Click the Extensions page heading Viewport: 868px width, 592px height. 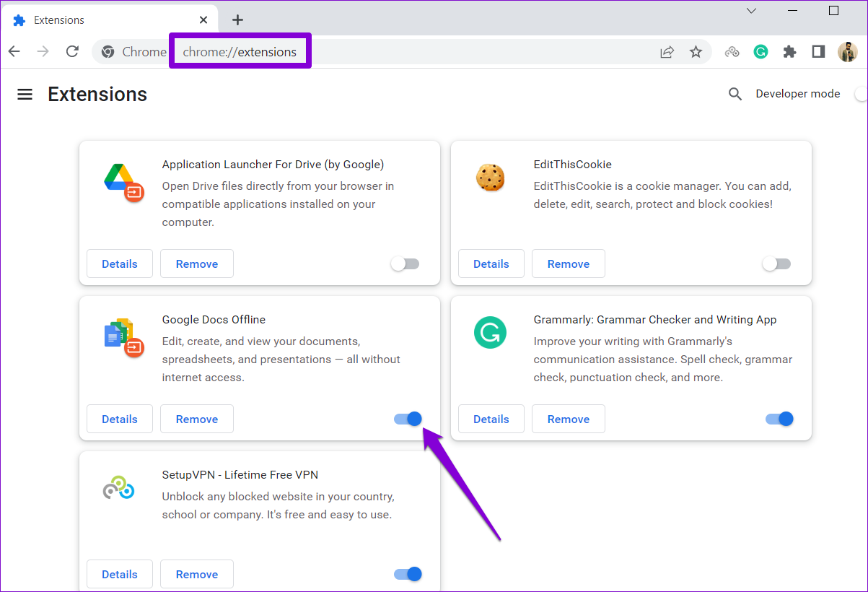click(x=97, y=95)
